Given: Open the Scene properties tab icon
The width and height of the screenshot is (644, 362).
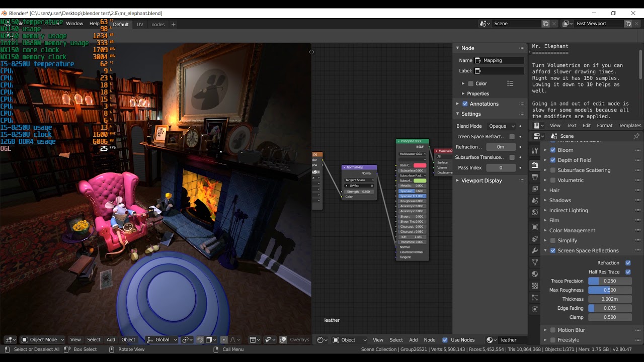Looking at the screenshot, I should (535, 201).
